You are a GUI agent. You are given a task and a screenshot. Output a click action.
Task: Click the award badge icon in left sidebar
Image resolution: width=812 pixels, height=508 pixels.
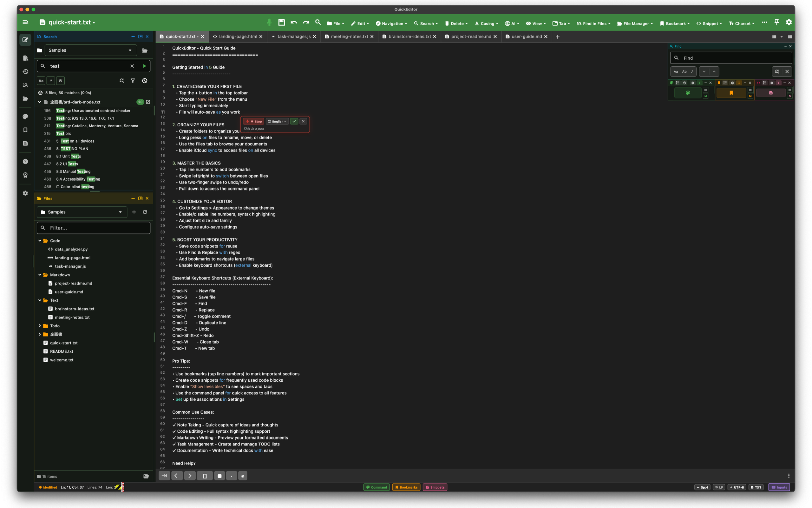25,175
